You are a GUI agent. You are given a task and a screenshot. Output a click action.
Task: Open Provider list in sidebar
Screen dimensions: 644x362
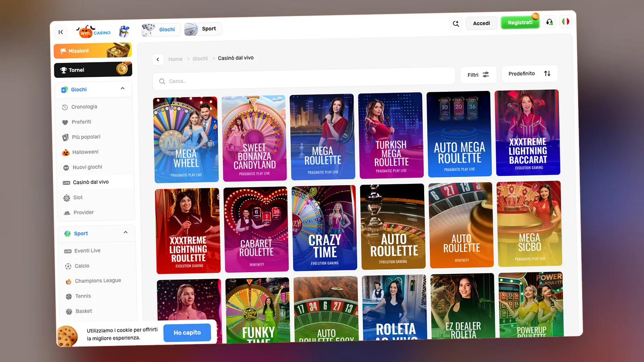tap(78, 212)
